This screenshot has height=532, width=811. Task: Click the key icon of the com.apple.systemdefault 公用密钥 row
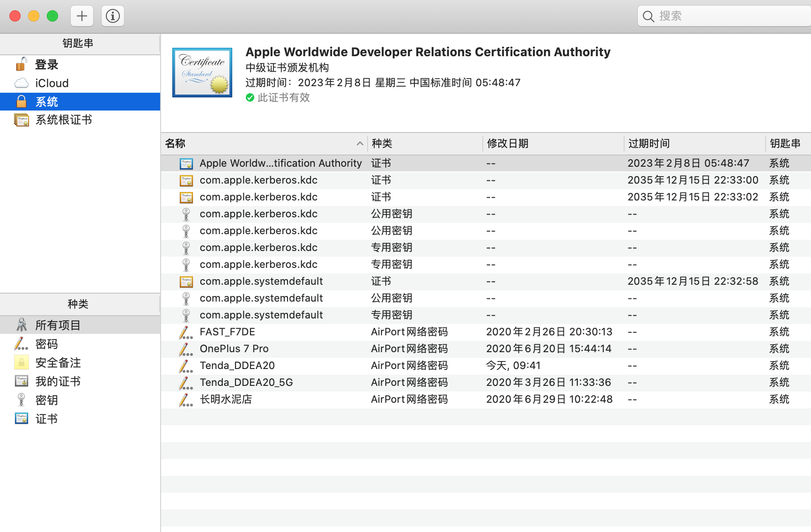click(186, 298)
